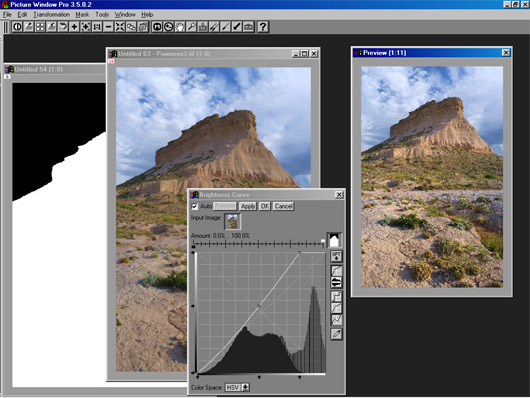Click the plain plus icon in the toolbar
The height and width of the screenshot is (398, 530).
click(74, 27)
